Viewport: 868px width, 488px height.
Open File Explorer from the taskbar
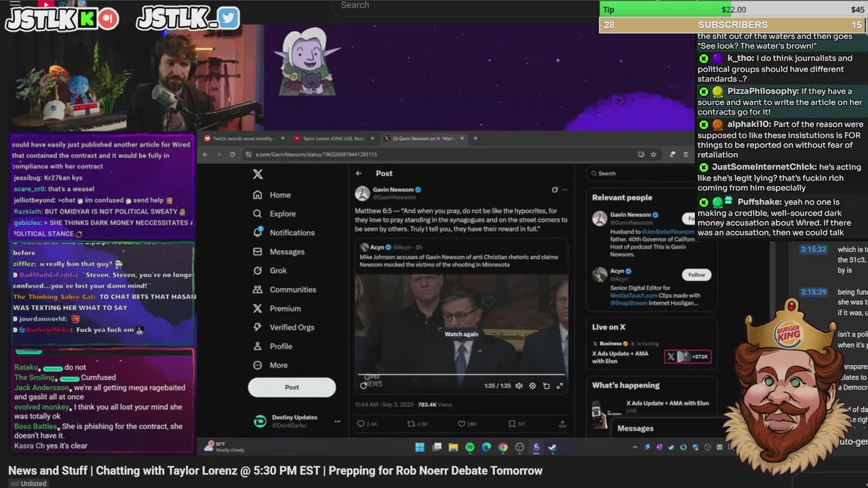[453, 447]
